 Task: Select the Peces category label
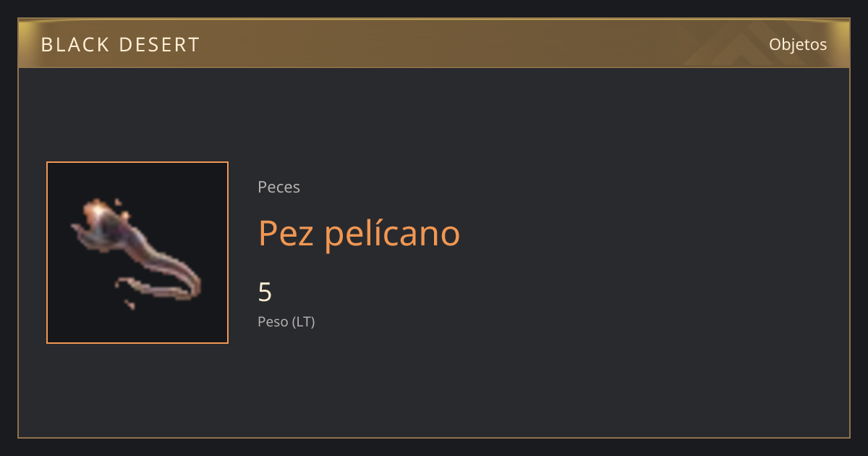[278, 187]
